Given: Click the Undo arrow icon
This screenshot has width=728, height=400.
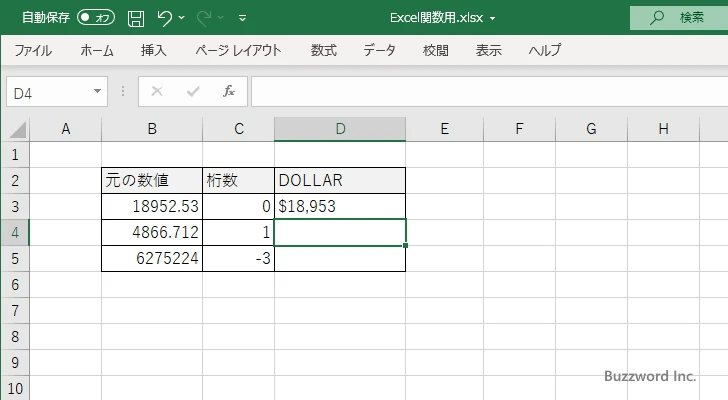Looking at the screenshot, I should pos(164,18).
